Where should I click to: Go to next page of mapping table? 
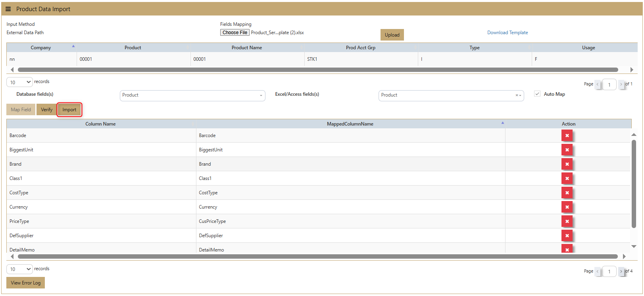[621, 271]
